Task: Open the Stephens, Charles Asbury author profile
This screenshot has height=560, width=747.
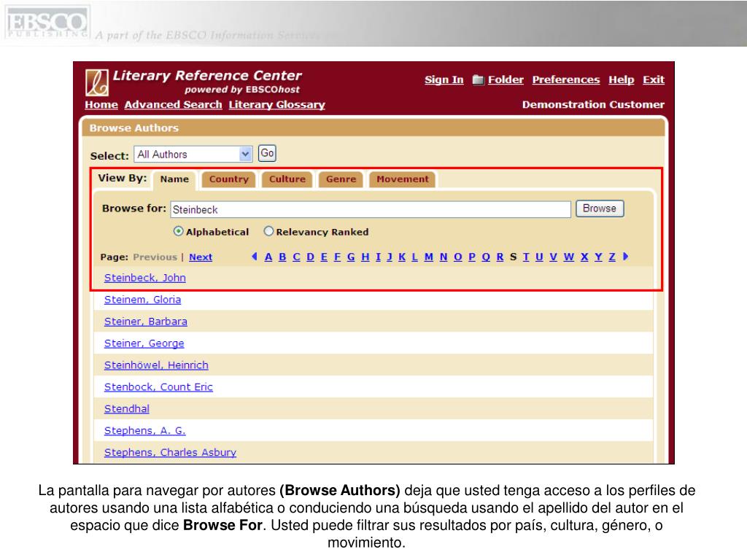Action: pos(170,452)
